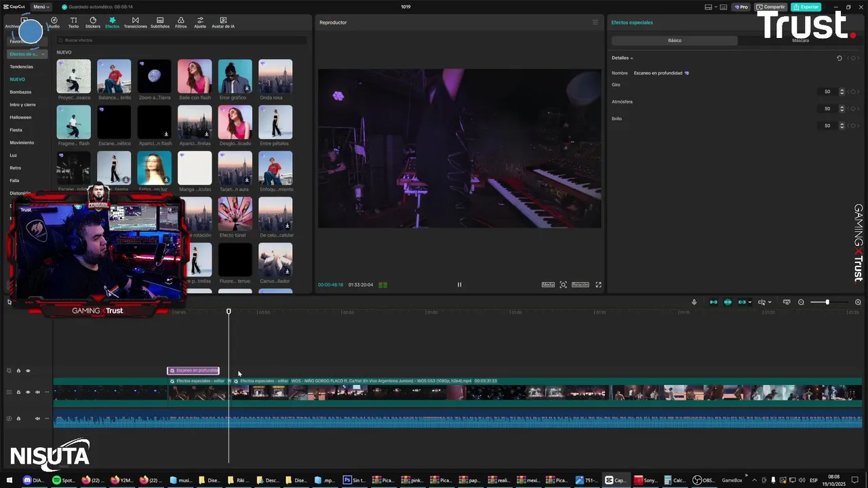
Task: Select the Efecto túnel thumbnail
Action: (x=235, y=213)
